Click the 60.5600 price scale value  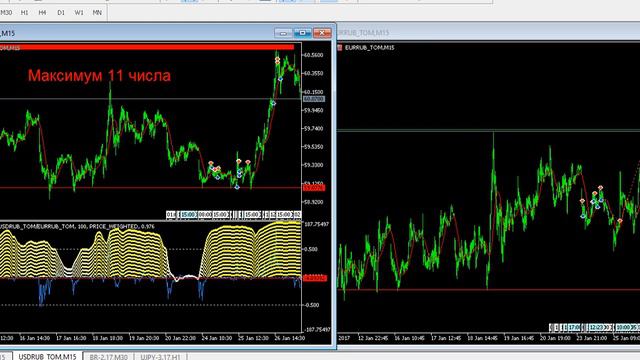313,55
